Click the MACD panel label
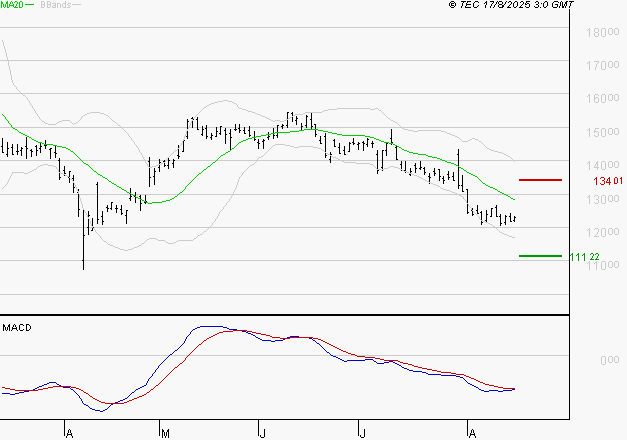The height and width of the screenshot is (440, 627). (x=18, y=327)
